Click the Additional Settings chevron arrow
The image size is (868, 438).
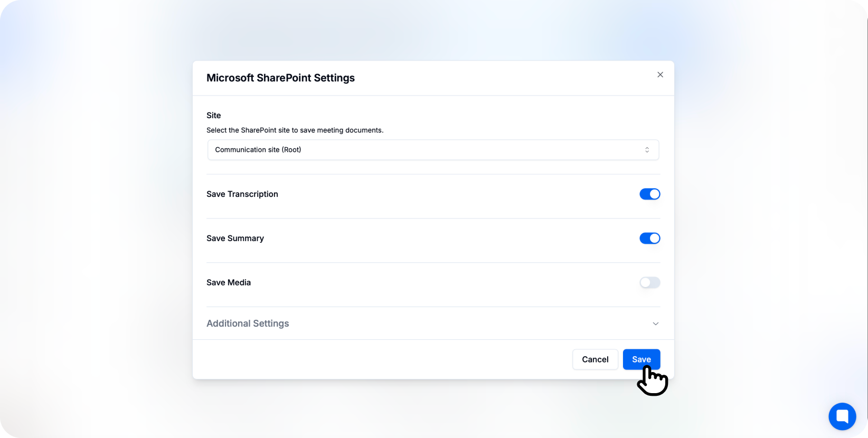[655, 323]
